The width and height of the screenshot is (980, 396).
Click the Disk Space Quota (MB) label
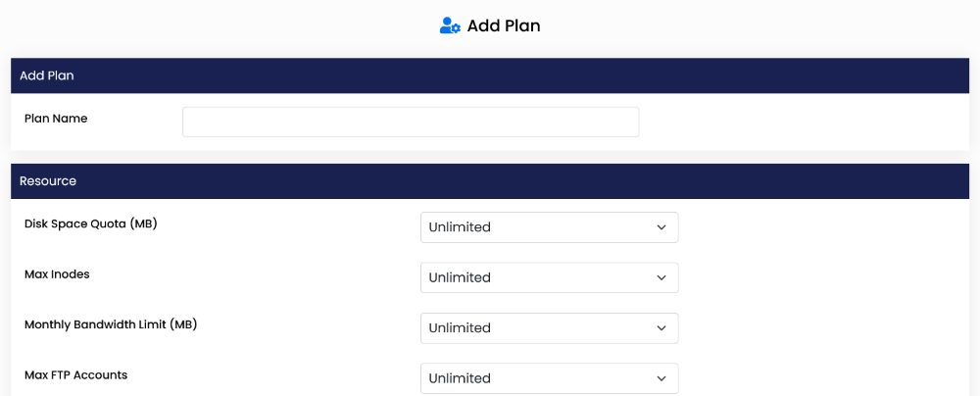pyautogui.click(x=91, y=223)
